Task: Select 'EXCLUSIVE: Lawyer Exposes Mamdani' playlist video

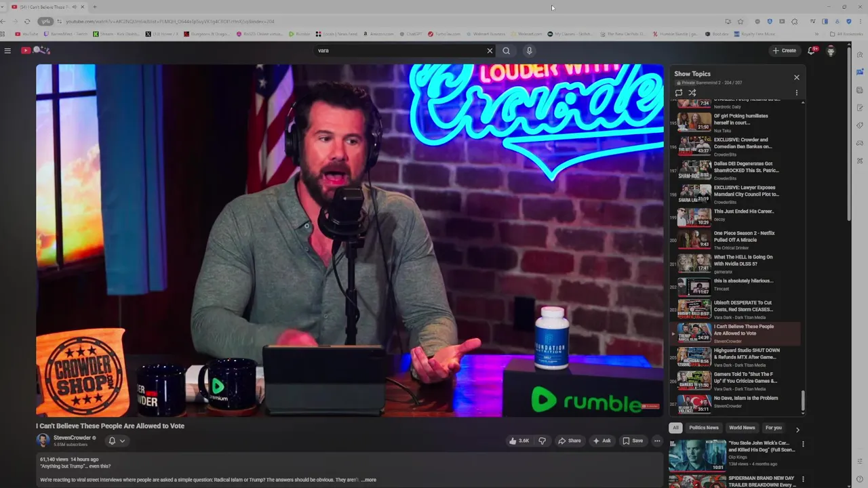Action: click(735, 194)
